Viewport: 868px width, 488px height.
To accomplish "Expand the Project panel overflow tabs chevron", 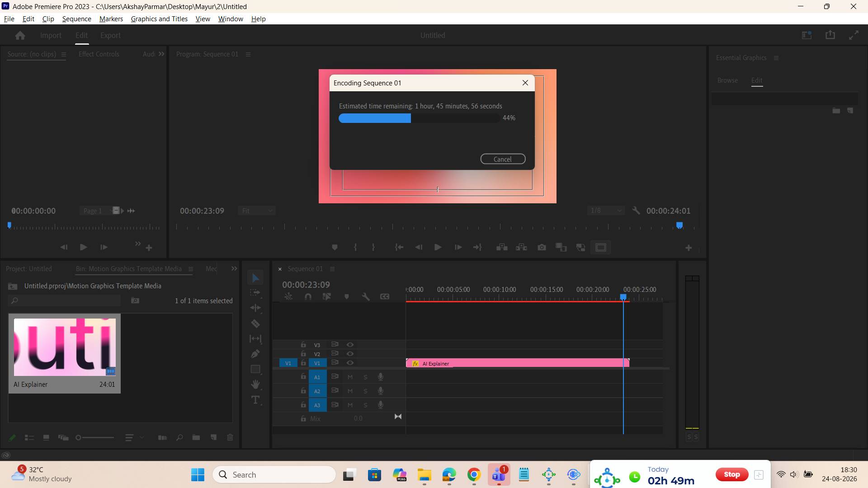I will (x=234, y=268).
